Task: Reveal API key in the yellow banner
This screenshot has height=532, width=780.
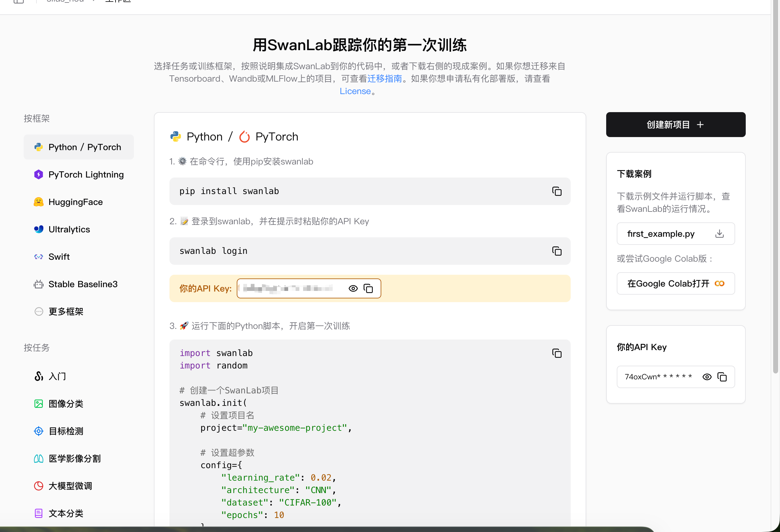Action: [x=353, y=288]
